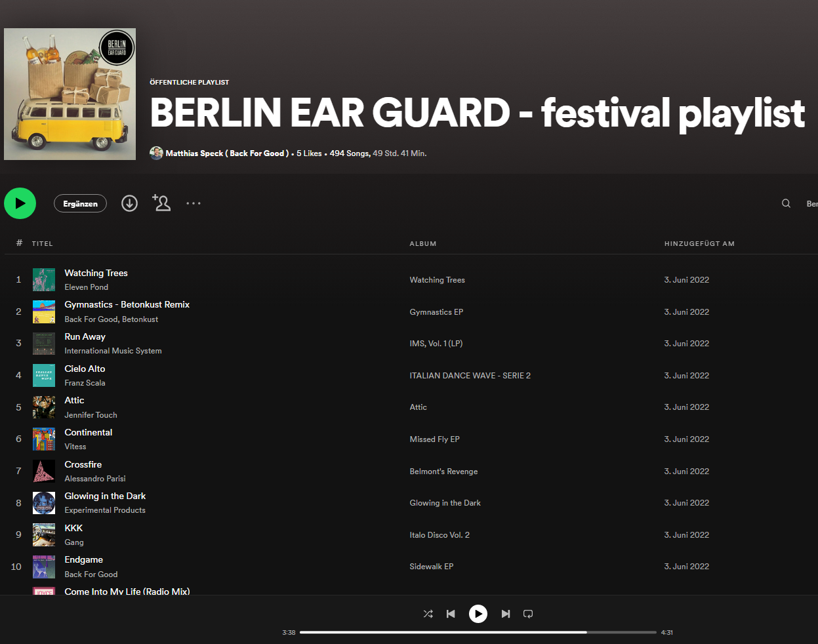Click the large green play playlist button
The height and width of the screenshot is (644, 818).
[x=20, y=203]
